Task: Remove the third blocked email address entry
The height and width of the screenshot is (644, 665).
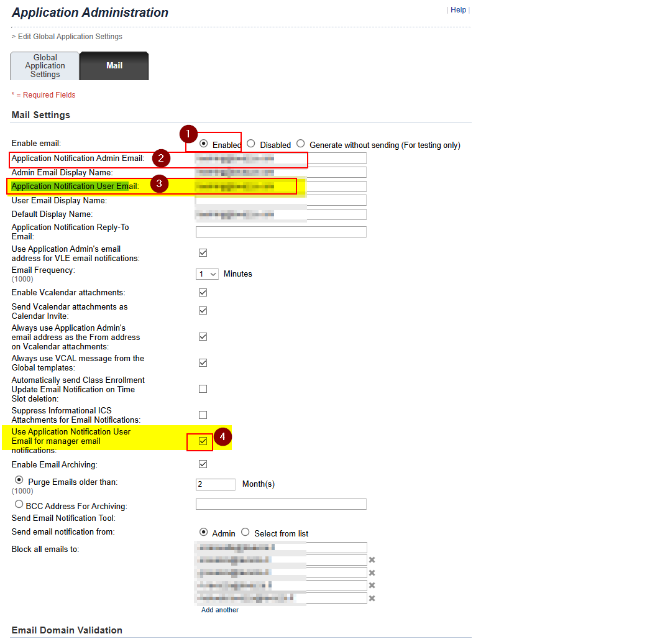Action: (372, 573)
